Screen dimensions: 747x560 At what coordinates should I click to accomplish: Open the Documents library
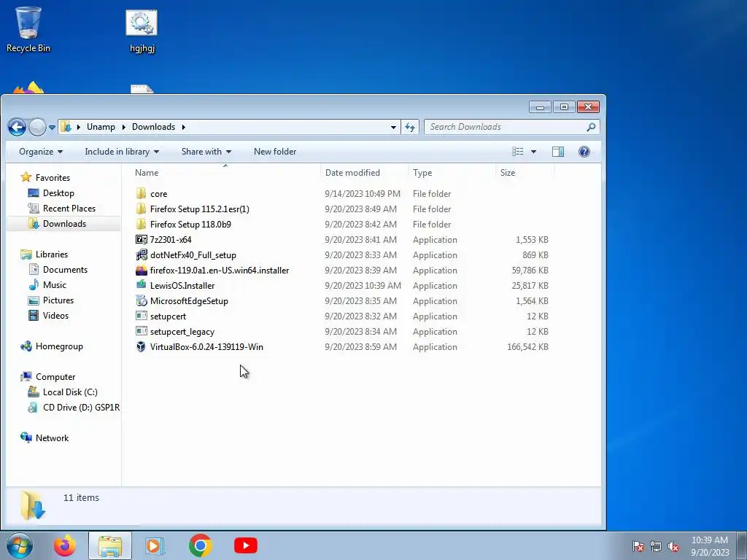click(x=65, y=270)
